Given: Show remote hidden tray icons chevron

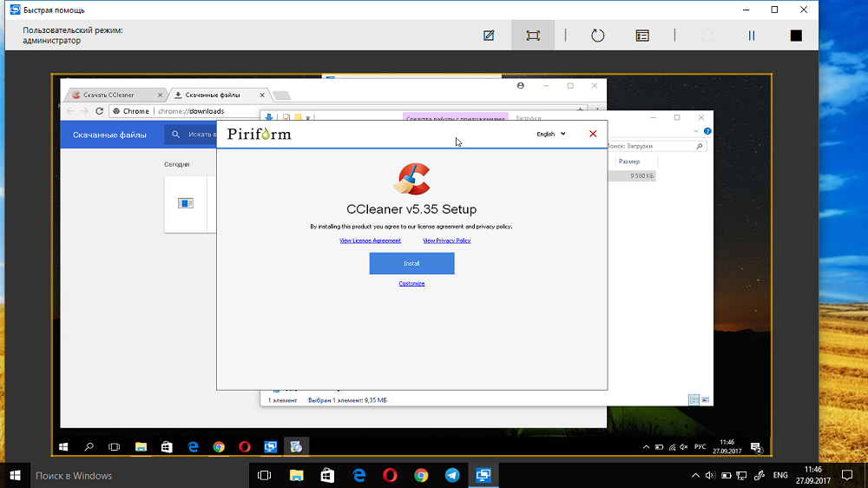Looking at the screenshot, I should point(646,447).
